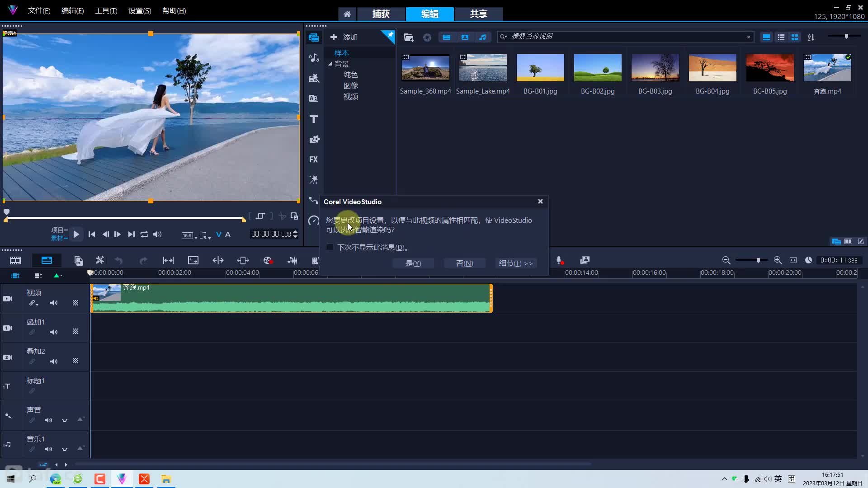868x488 pixels.
Task: Open the add/remove tracks menu
Action: click(x=38, y=276)
